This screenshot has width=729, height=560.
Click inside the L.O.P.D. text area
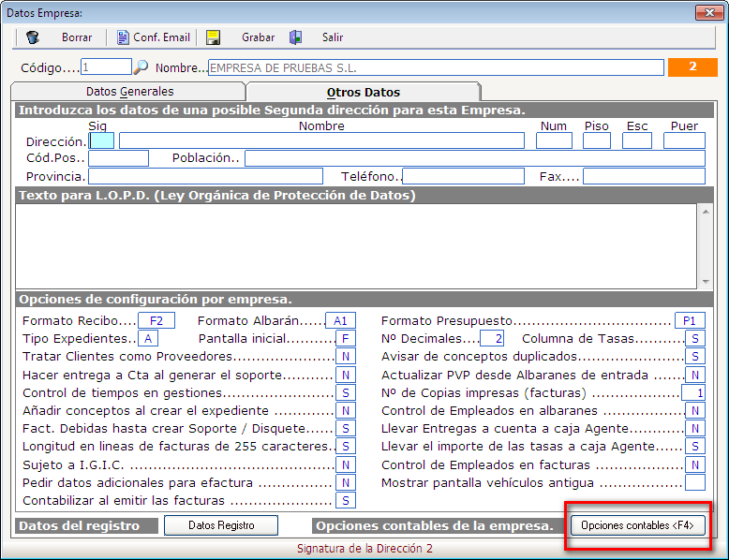point(356,246)
